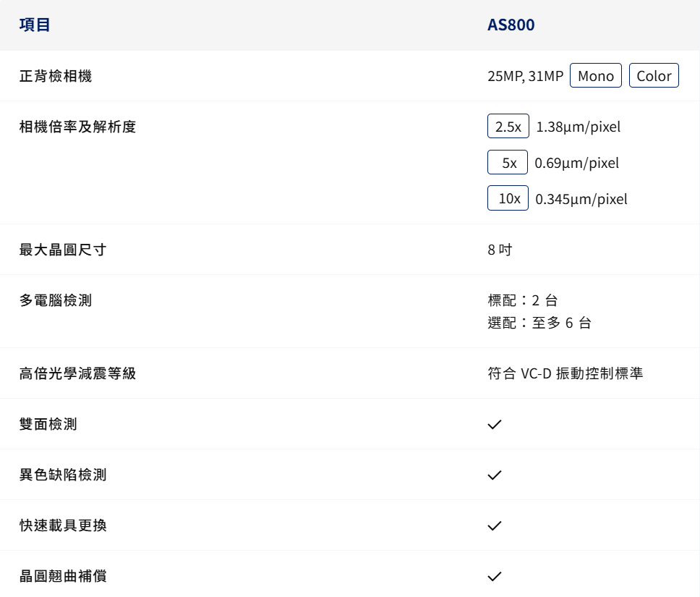Viewport: 700px width, 597px height.
Task: Click the AS800 column header
Action: click(511, 25)
